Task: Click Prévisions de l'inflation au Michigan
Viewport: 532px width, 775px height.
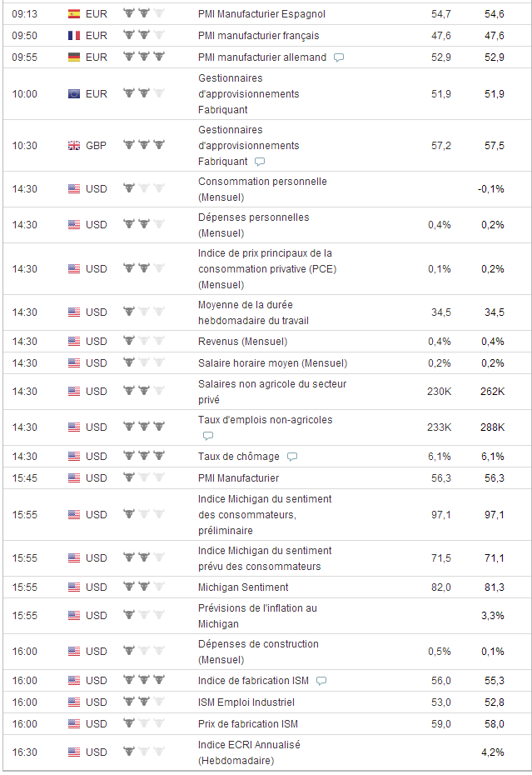Action: (257, 615)
